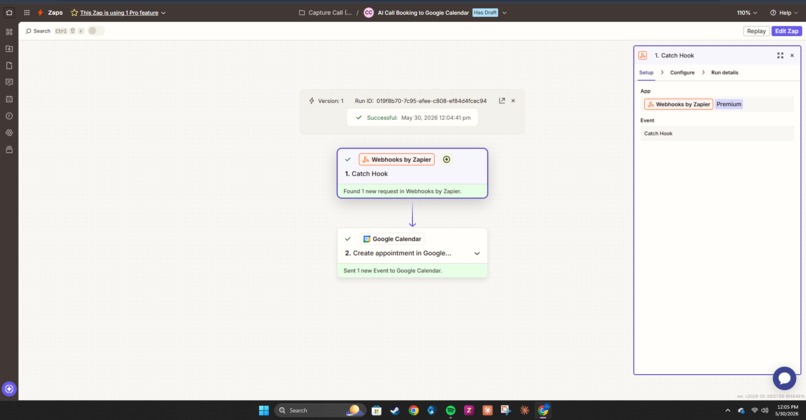806x420 pixels.
Task: Open the document page icon in left sidebar
Action: [9, 65]
